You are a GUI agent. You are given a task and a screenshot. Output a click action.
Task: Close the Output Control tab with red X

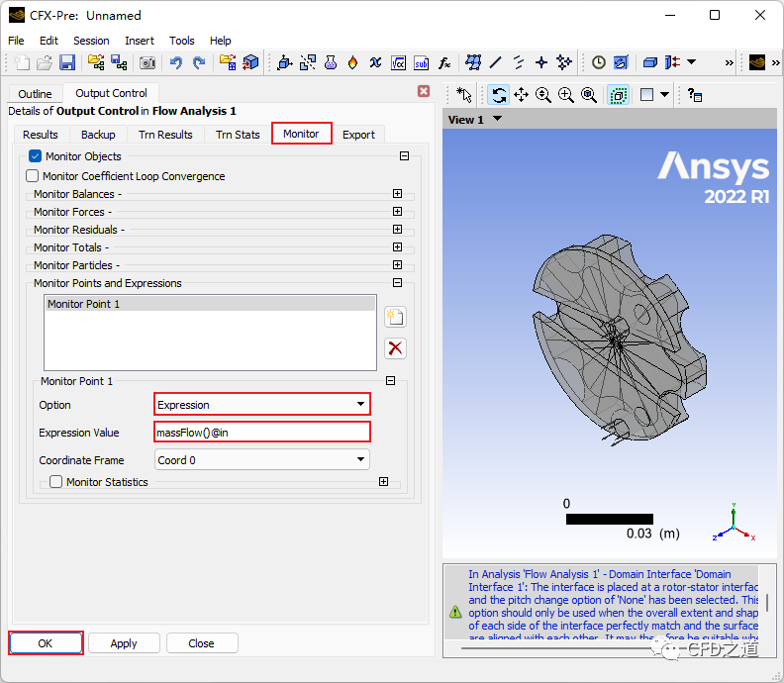(424, 91)
